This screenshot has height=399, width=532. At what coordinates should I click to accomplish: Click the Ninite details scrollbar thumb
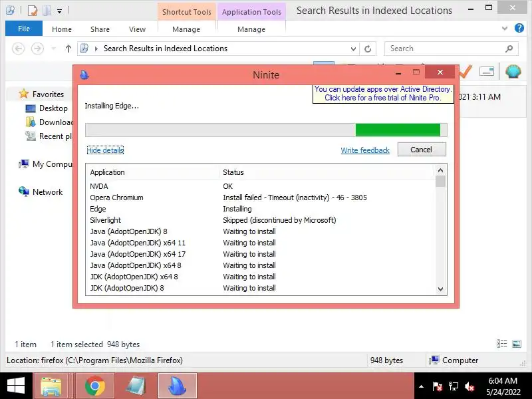pos(440,182)
